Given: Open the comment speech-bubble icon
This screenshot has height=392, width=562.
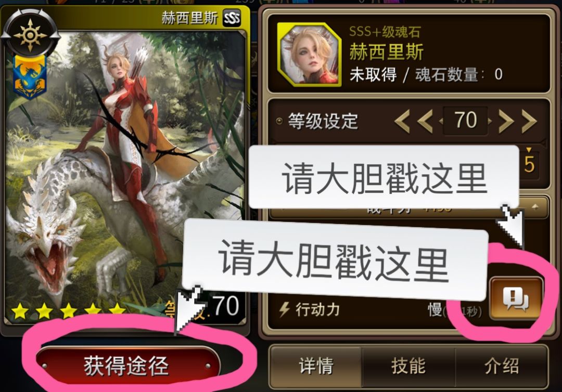Looking at the screenshot, I should click(x=515, y=298).
